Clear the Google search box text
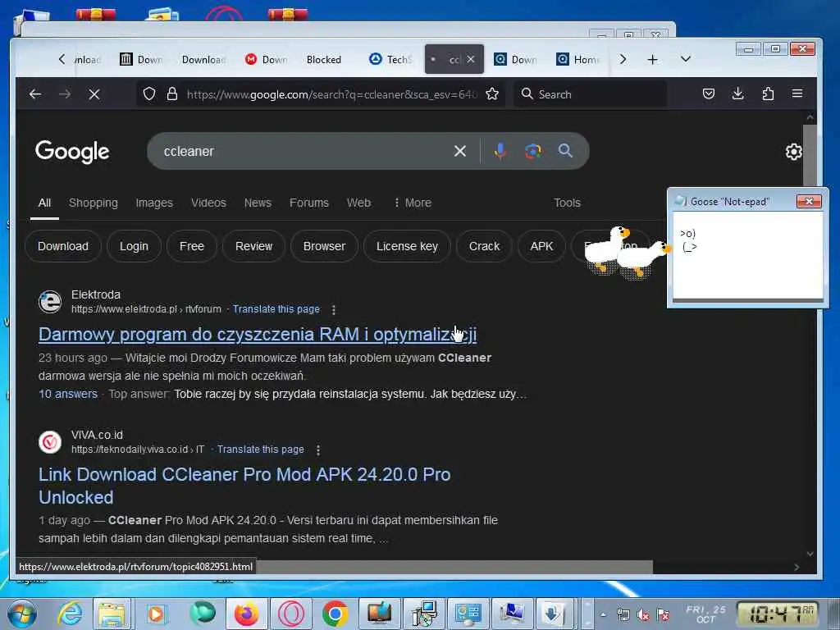The width and height of the screenshot is (840, 630). point(459,151)
